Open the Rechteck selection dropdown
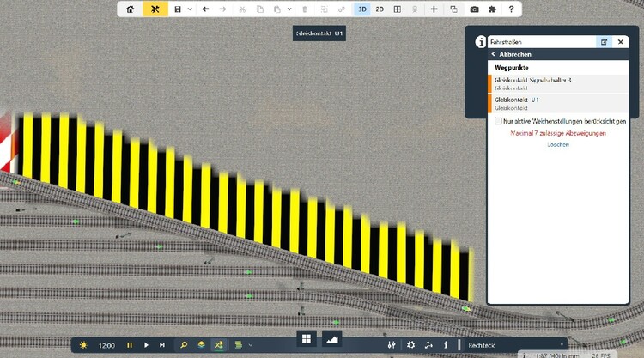 coord(515,345)
